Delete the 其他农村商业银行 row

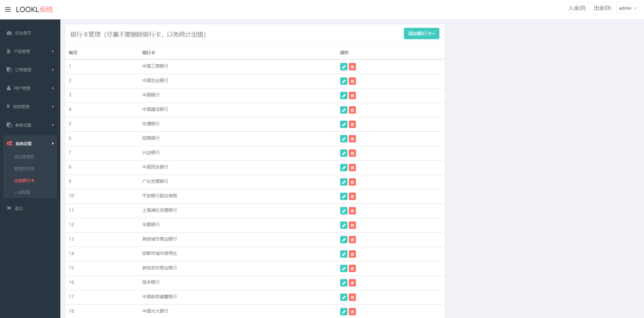[x=352, y=268]
